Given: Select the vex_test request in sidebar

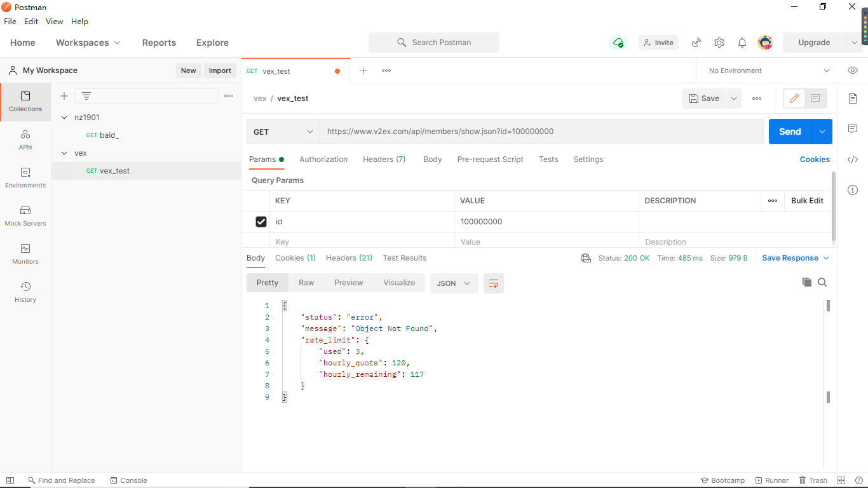Looking at the screenshot, I should click(146, 171).
